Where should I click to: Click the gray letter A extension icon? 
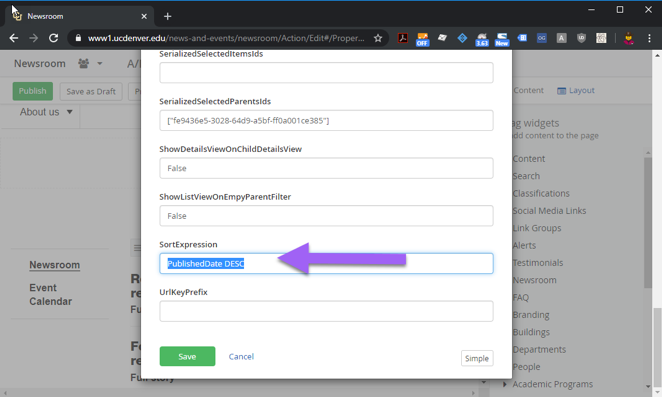click(561, 38)
